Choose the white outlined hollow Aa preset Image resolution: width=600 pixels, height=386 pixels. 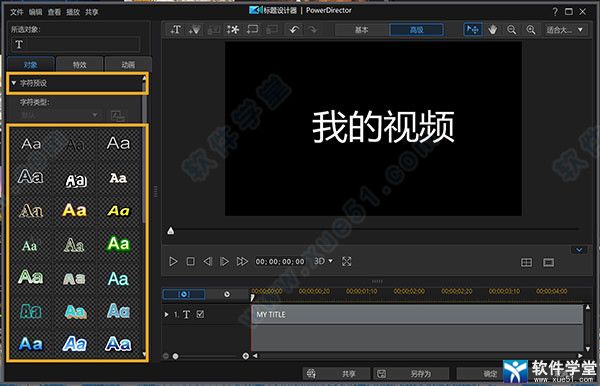[x=31, y=177]
